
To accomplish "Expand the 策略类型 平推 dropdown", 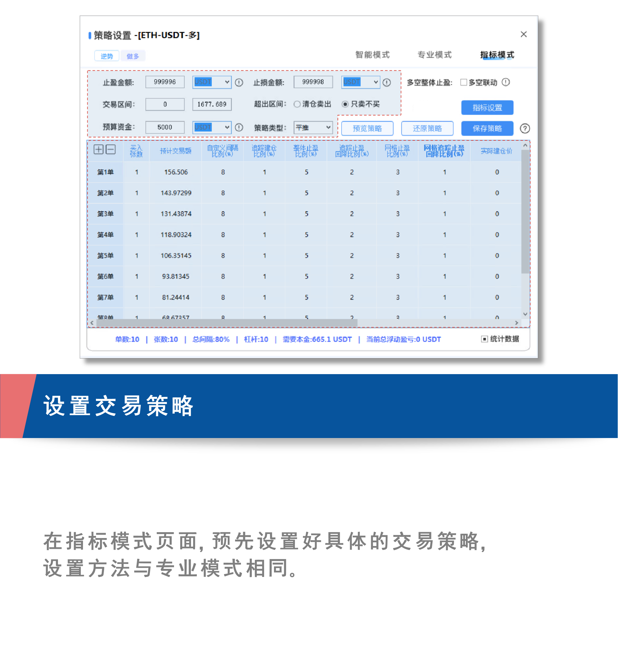I will coord(313,127).
